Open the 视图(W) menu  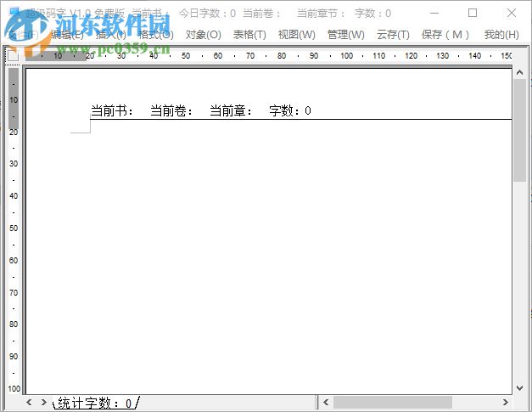point(296,35)
